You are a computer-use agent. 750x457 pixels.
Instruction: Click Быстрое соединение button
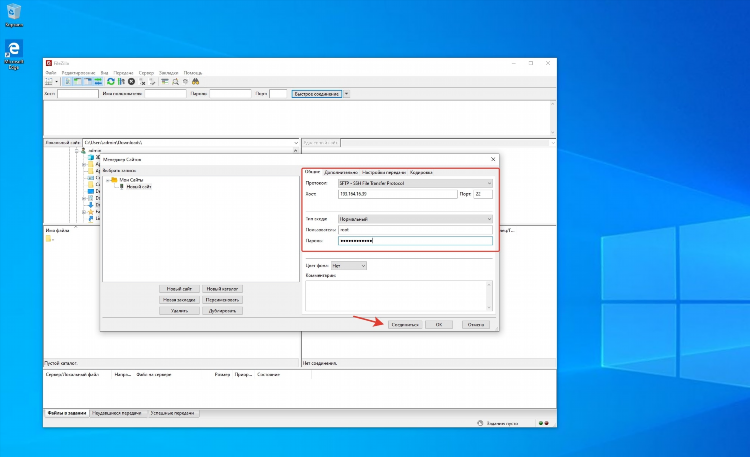pos(317,94)
